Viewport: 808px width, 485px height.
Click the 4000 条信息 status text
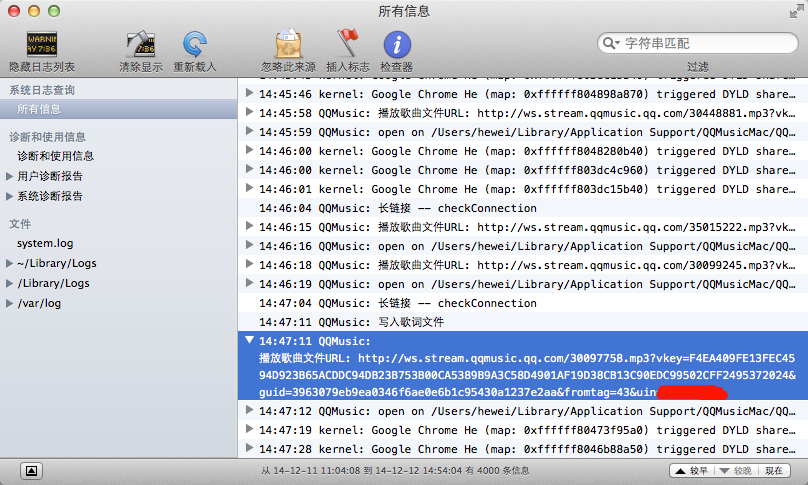502,471
